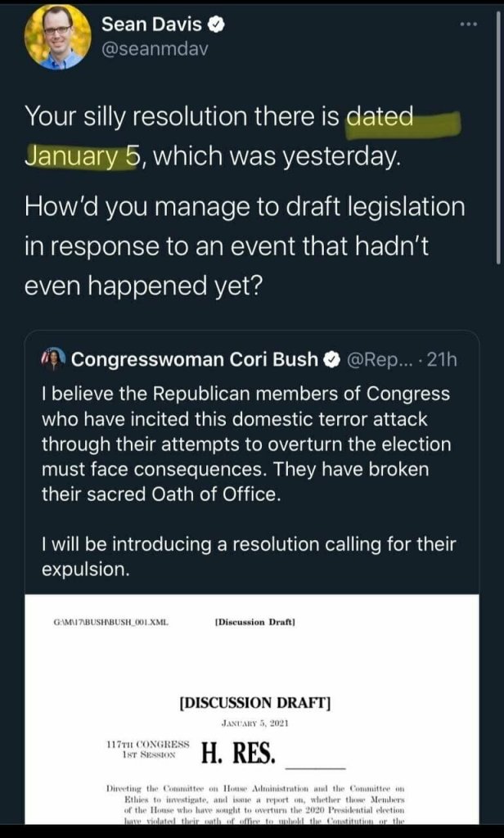
Task: Tap Congresswoman Cori Bush's small avatar
Action: [55, 358]
